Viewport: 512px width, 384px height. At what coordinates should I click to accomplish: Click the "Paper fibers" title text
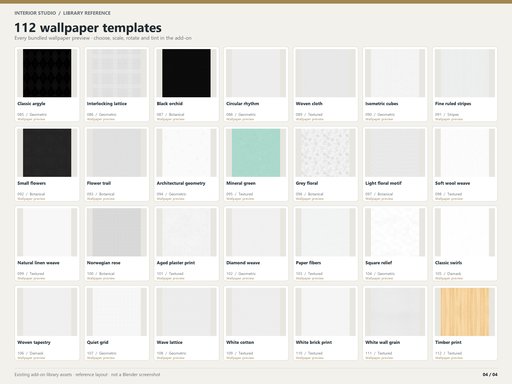tap(308, 263)
